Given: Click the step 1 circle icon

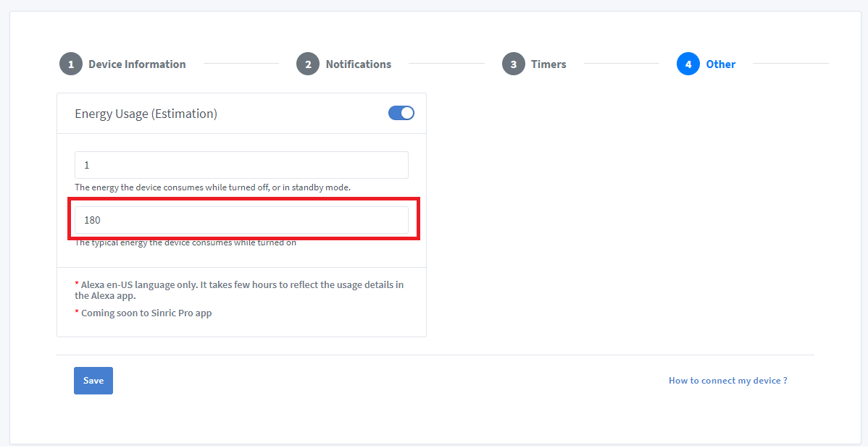Looking at the screenshot, I should (71, 64).
